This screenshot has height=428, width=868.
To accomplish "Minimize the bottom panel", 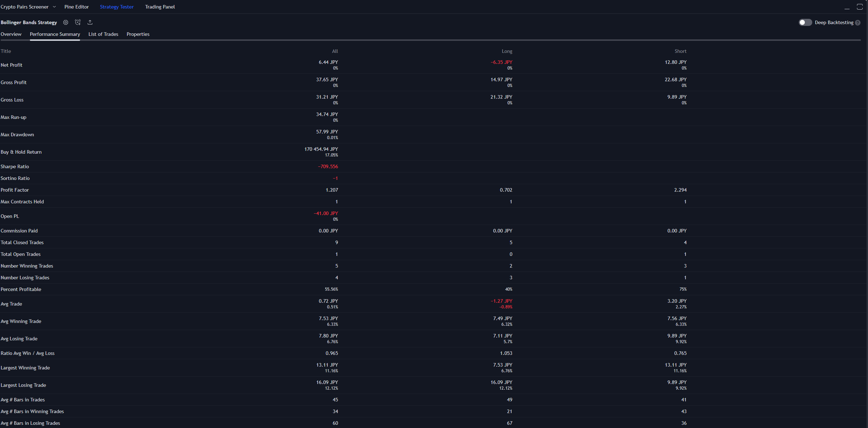I will click(847, 7).
